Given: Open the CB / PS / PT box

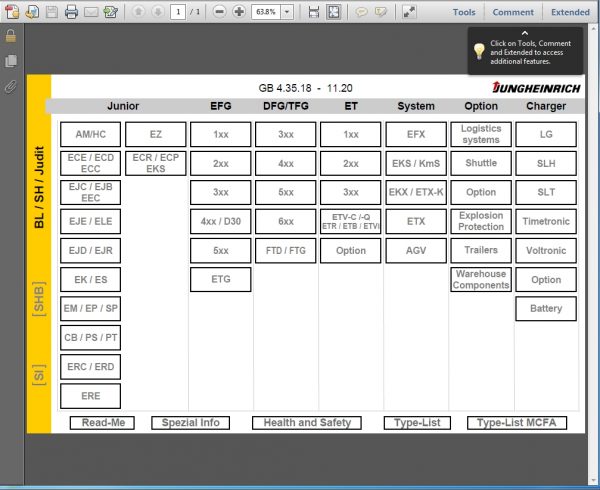Looking at the screenshot, I should 90,338.
